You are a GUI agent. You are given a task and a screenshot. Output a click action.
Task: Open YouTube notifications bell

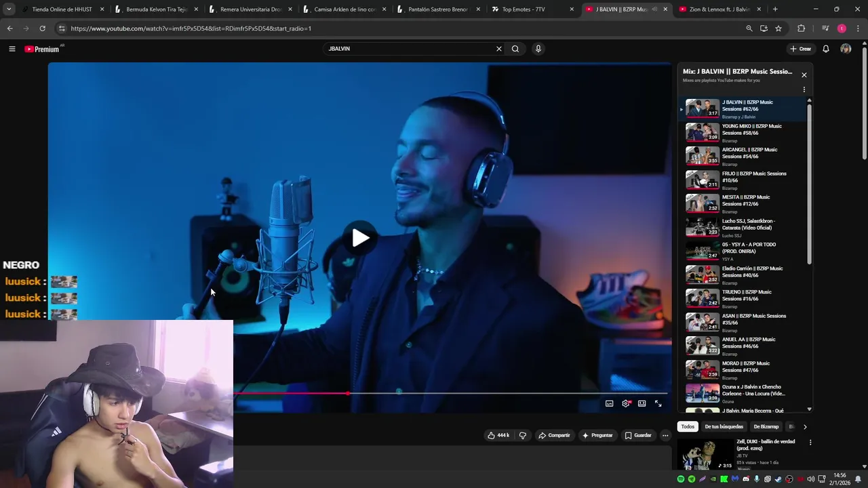click(826, 49)
